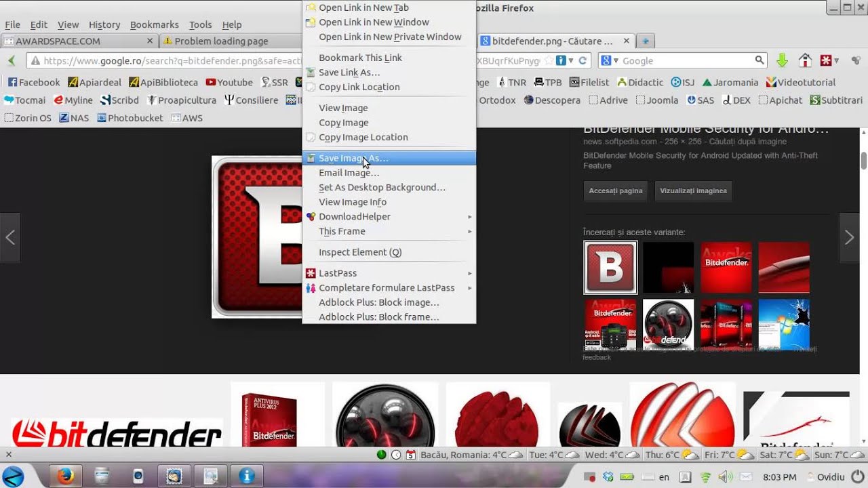Open Youtube bookmark

pos(229,82)
